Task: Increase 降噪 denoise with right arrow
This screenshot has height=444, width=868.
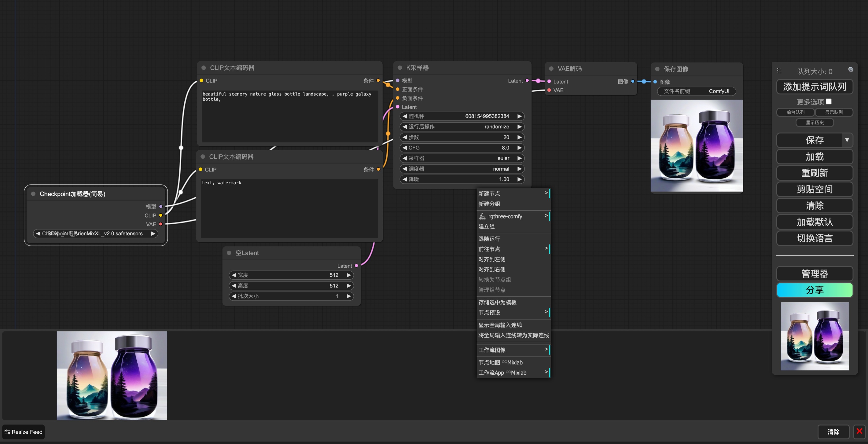Action: pyautogui.click(x=519, y=179)
